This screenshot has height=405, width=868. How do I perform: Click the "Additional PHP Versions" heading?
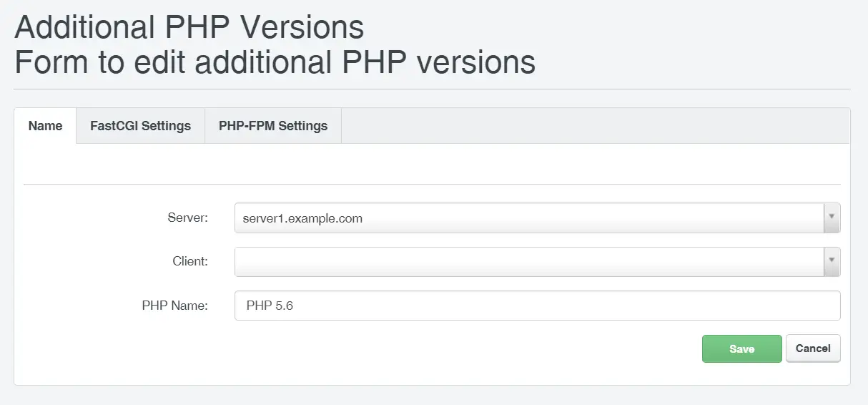tap(189, 28)
